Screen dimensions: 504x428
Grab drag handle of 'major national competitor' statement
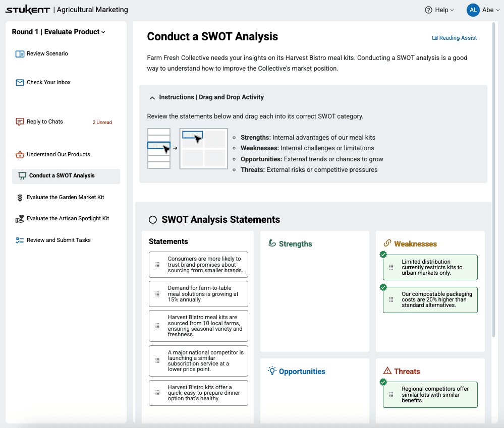(157, 360)
